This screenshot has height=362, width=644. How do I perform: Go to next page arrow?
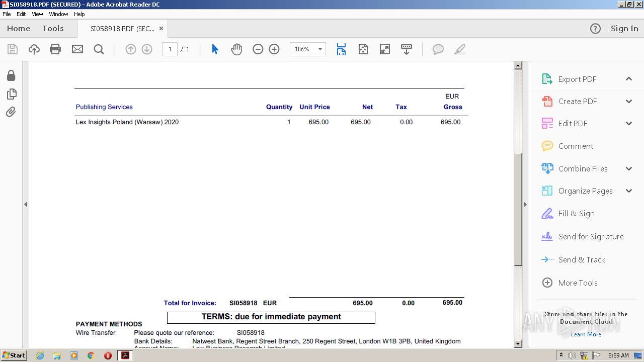147,49
